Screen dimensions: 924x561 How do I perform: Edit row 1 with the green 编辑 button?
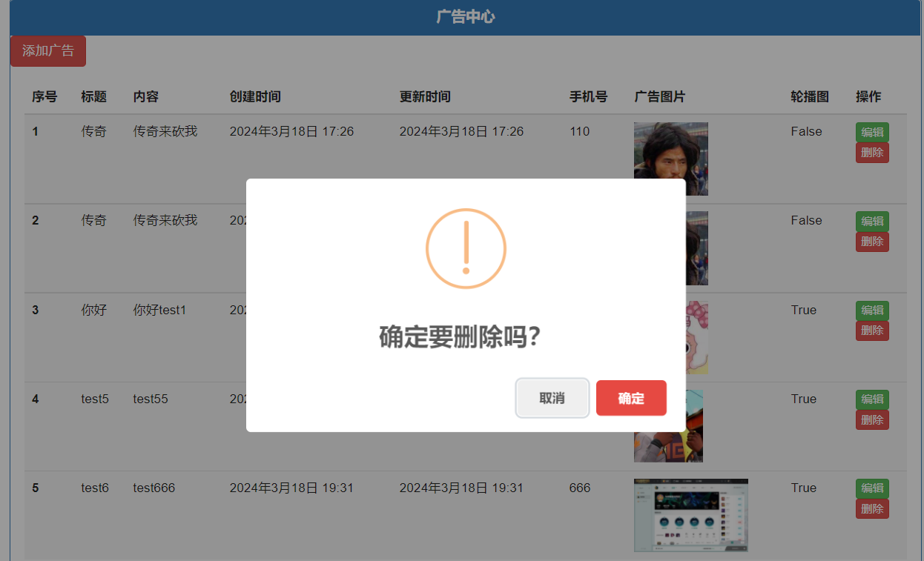tap(872, 133)
